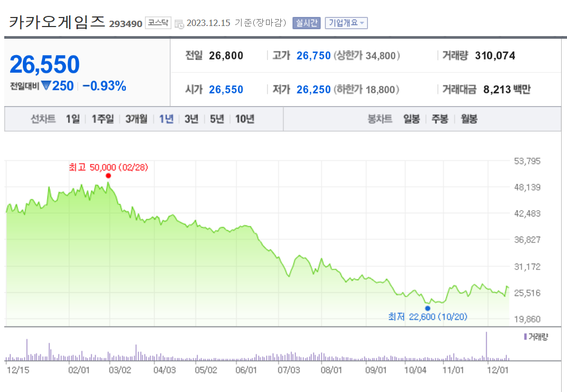Switch to the 월봉 monthly candle chart
The image size is (567, 392).
pos(469,119)
